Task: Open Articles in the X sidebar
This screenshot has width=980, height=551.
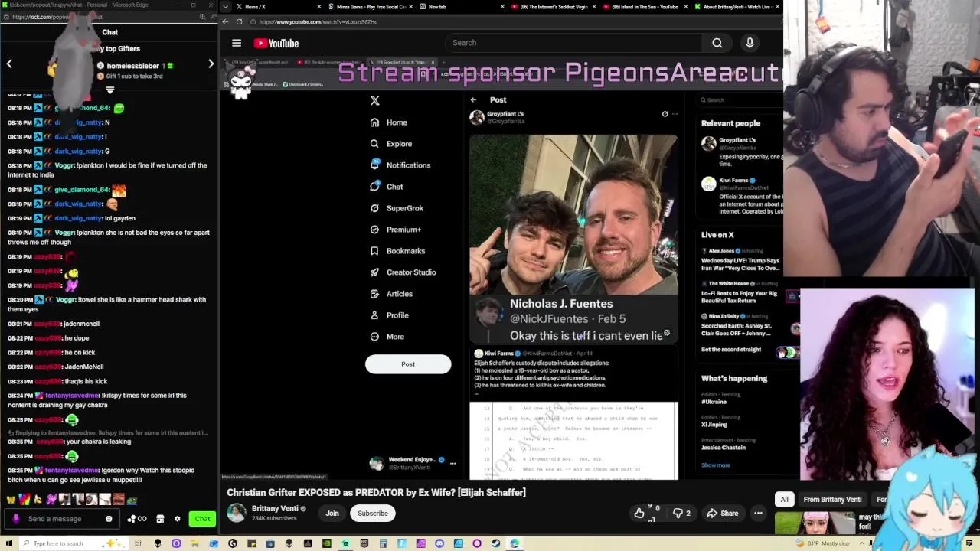Action: (391, 294)
